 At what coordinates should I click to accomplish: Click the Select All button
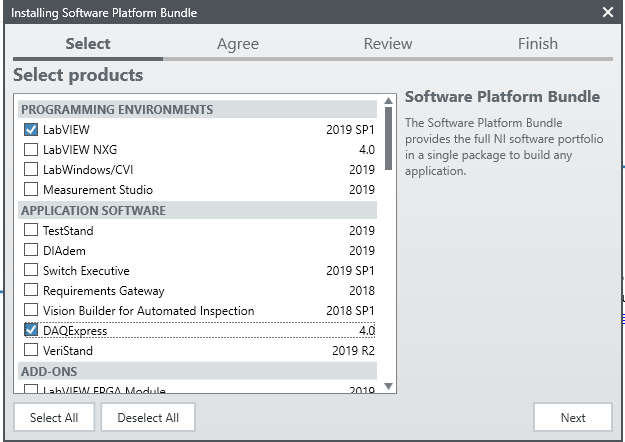point(54,417)
